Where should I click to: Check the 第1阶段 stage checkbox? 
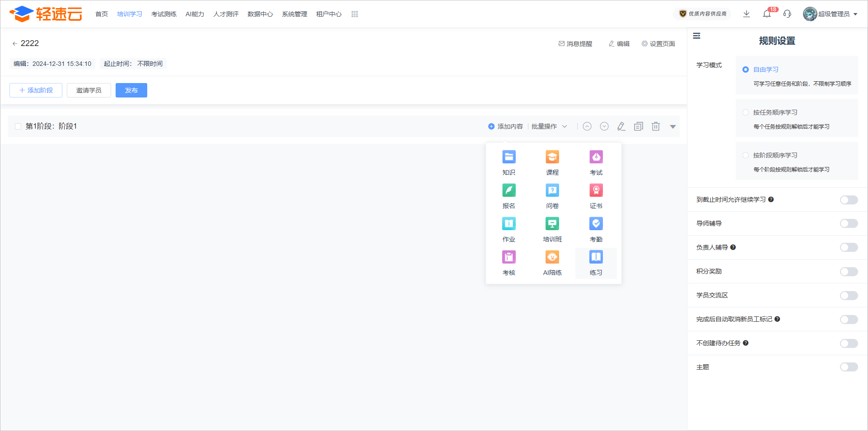(18, 126)
